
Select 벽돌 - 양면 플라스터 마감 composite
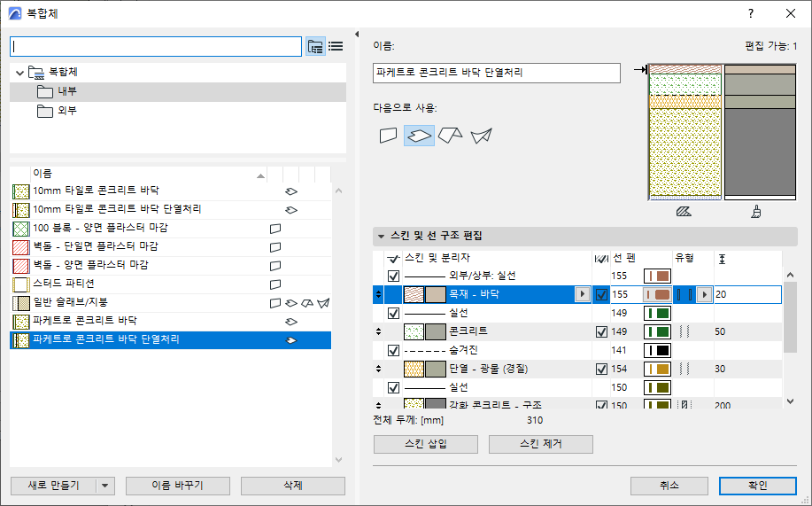point(170,266)
